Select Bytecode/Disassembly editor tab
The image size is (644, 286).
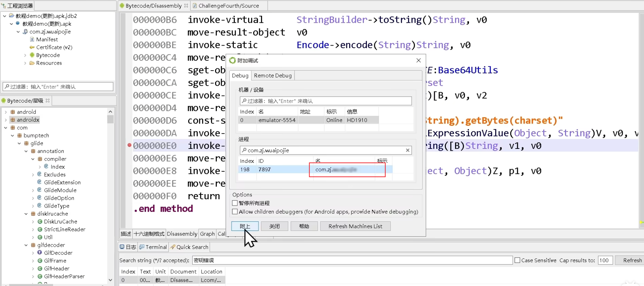[x=154, y=6]
